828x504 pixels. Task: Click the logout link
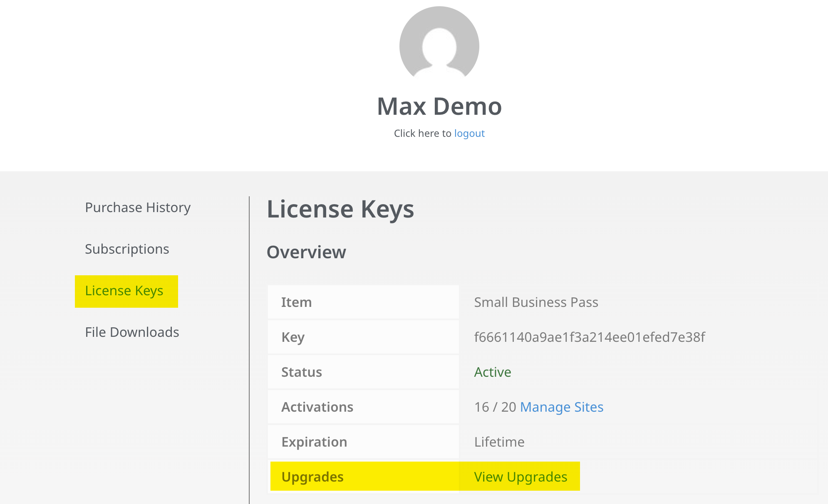[469, 133]
